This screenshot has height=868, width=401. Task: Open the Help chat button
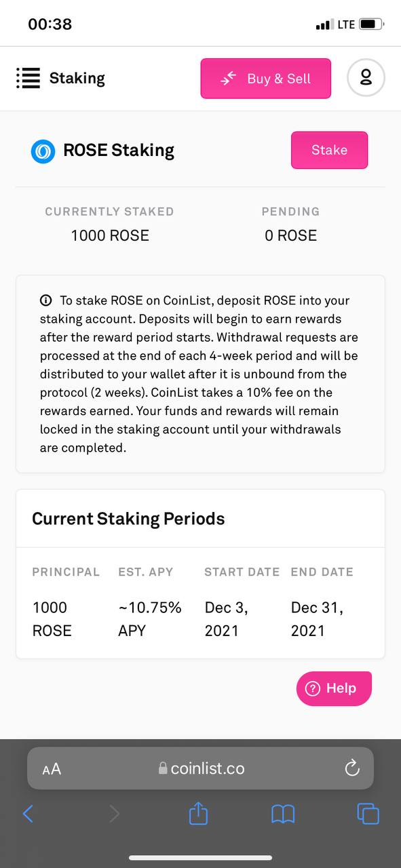click(334, 688)
